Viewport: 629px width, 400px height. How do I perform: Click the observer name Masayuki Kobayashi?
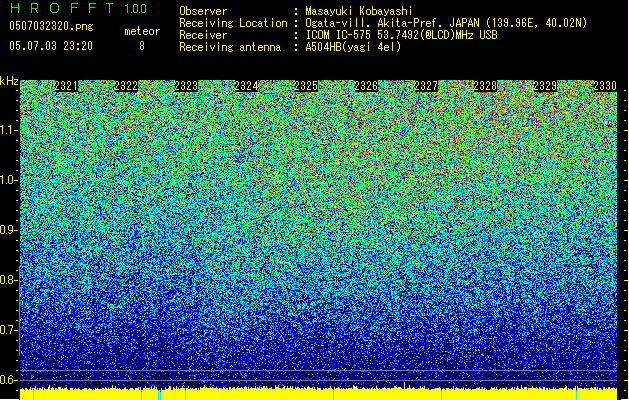coord(359,11)
